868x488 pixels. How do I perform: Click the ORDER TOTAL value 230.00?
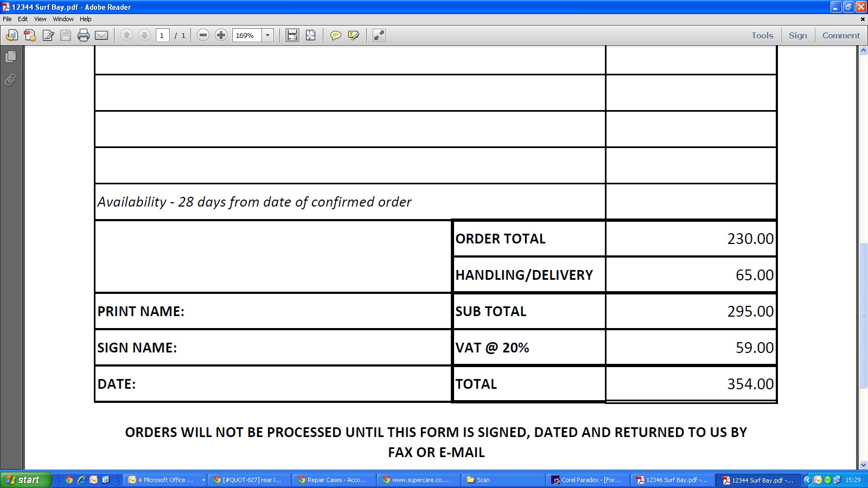pyautogui.click(x=750, y=239)
